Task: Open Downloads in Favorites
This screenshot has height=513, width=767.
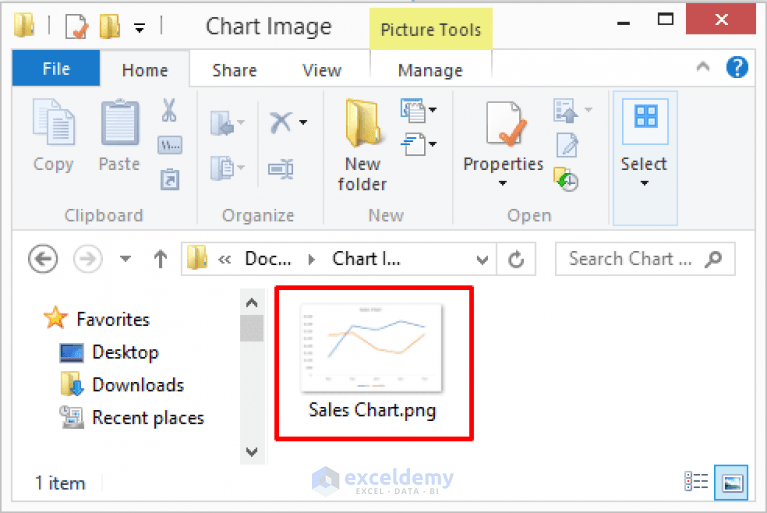Action: 137,385
